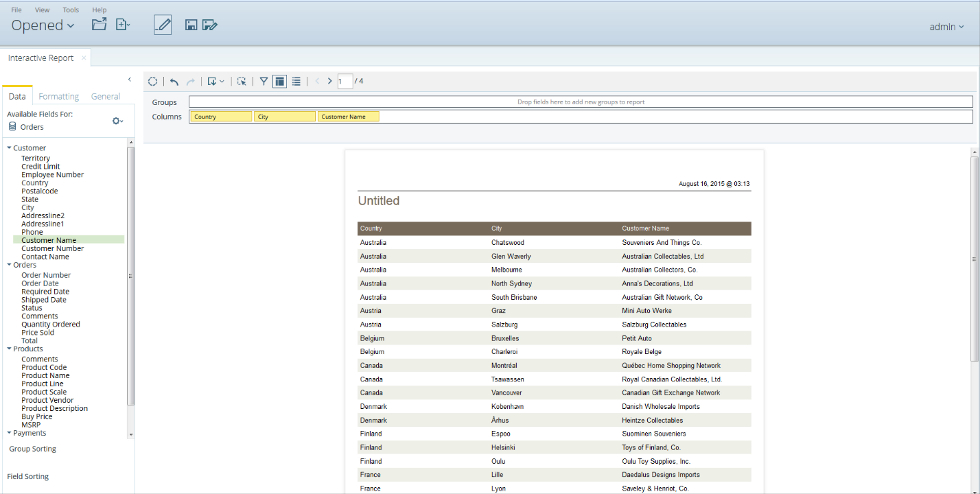Select the Order Number field

tap(46, 275)
